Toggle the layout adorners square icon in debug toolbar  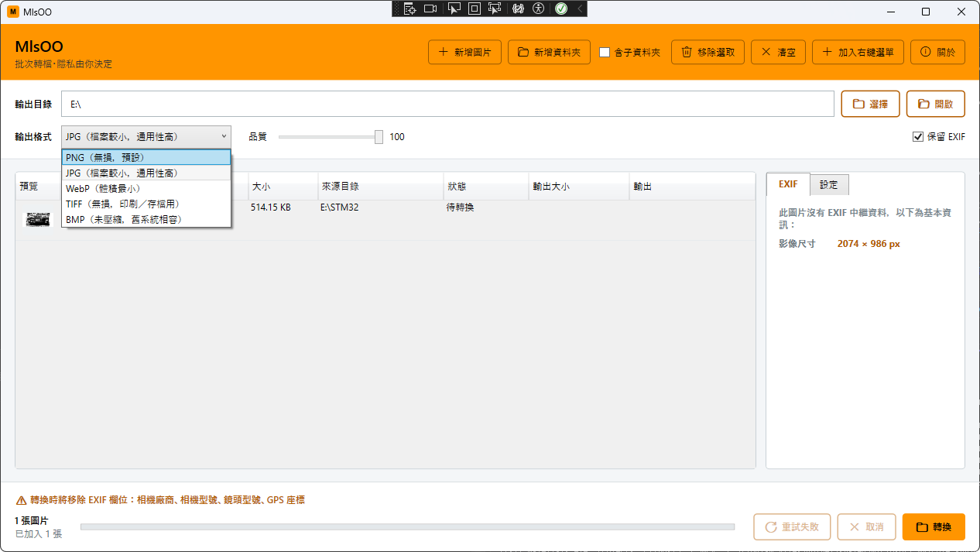[475, 9]
